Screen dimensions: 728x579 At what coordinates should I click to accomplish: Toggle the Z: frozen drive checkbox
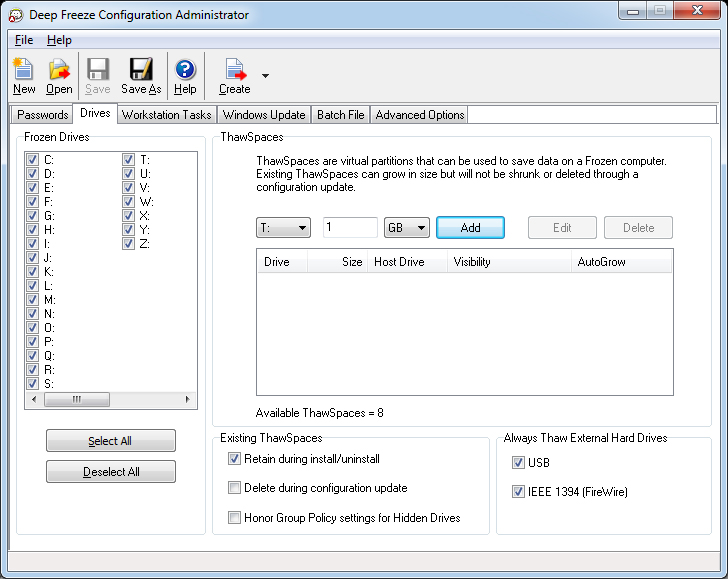pos(129,243)
